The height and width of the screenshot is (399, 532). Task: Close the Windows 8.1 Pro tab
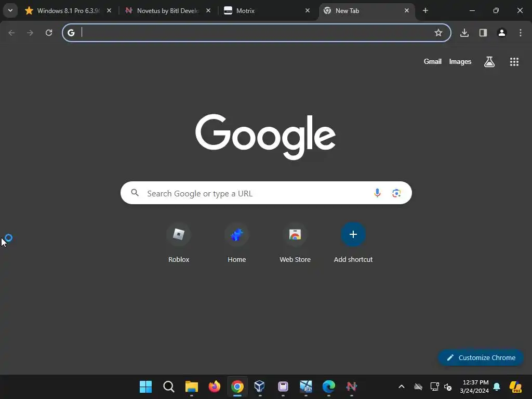click(x=109, y=10)
